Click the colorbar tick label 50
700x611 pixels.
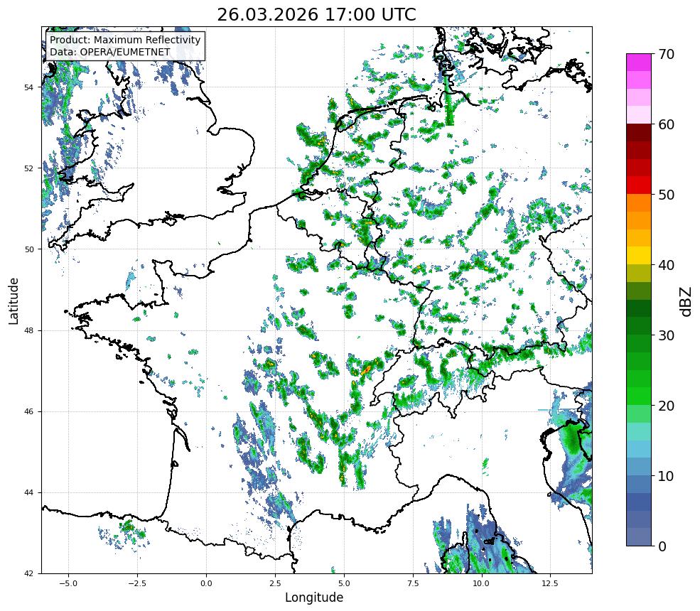[666, 195]
